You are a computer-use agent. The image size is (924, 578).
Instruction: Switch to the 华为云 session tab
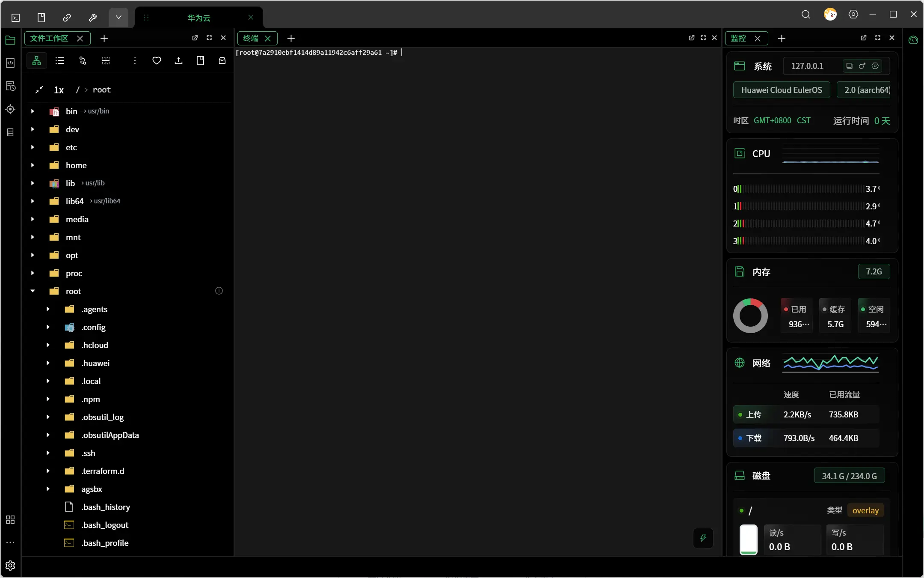click(199, 18)
